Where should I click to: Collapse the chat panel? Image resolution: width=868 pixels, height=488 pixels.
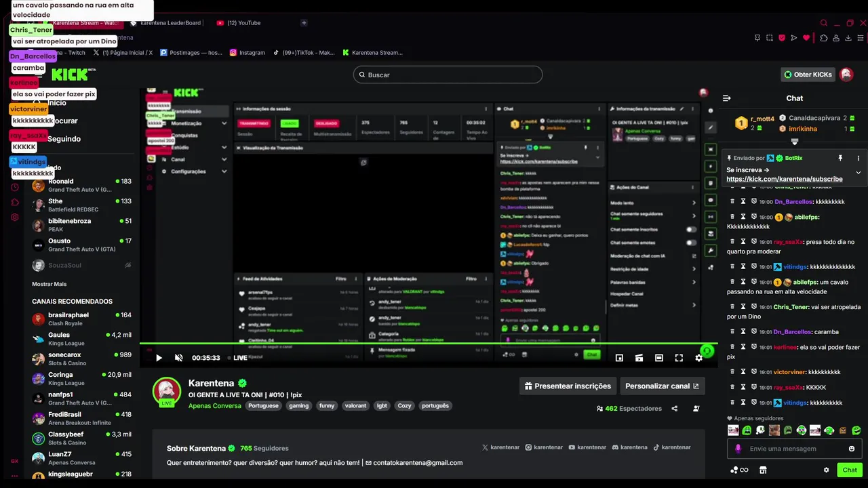[727, 98]
